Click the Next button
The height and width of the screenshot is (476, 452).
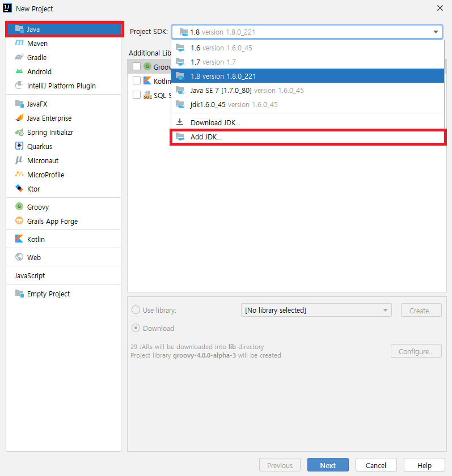point(328,465)
